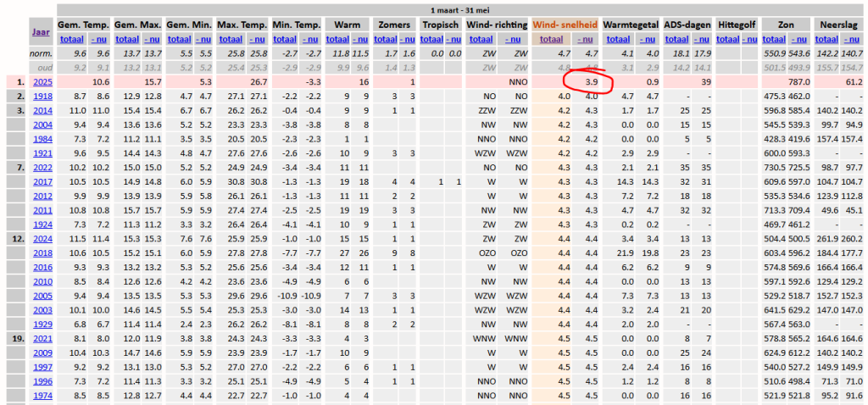Open the 2024 year link
This screenshot has width=868, height=405.
click(x=42, y=239)
